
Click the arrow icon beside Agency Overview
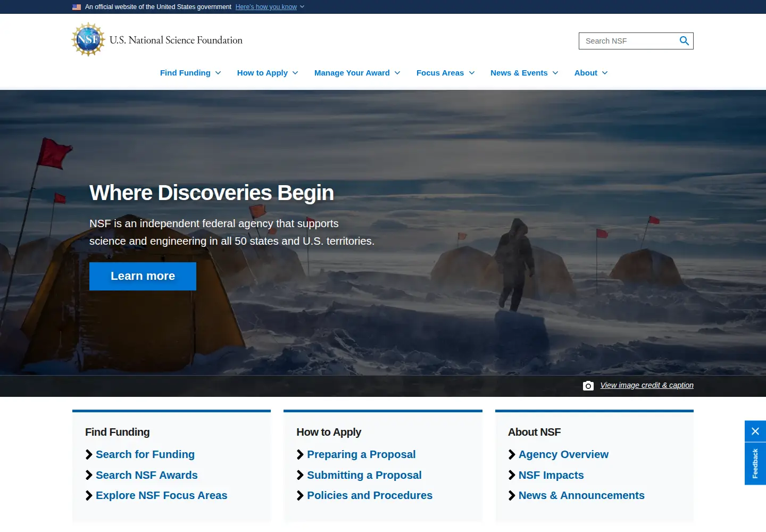(x=512, y=454)
